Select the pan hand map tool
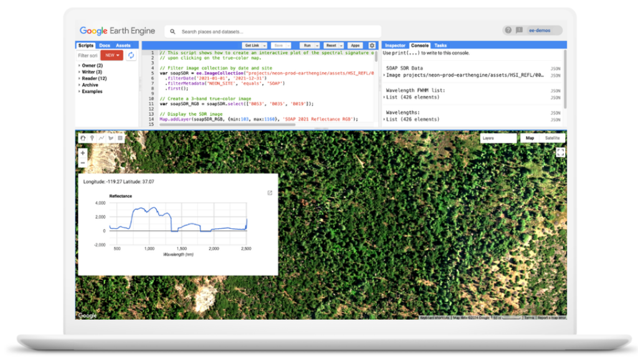638x364 pixels. 83,138
